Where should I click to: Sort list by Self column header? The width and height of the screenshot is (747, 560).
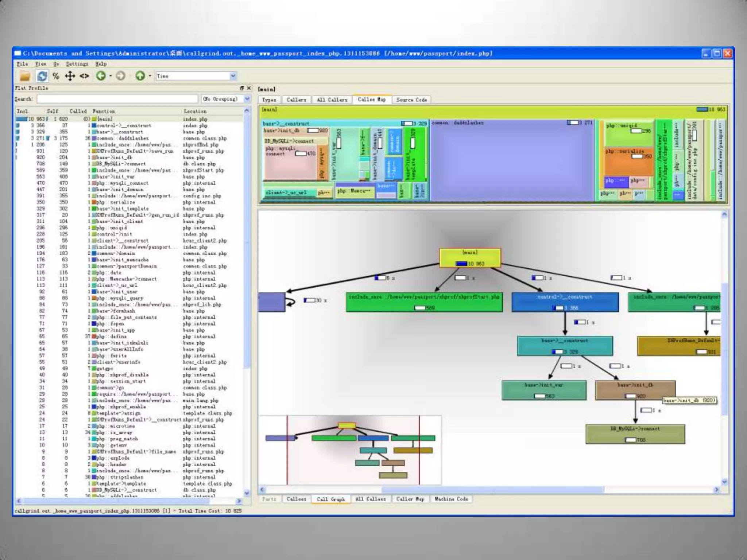click(52, 111)
